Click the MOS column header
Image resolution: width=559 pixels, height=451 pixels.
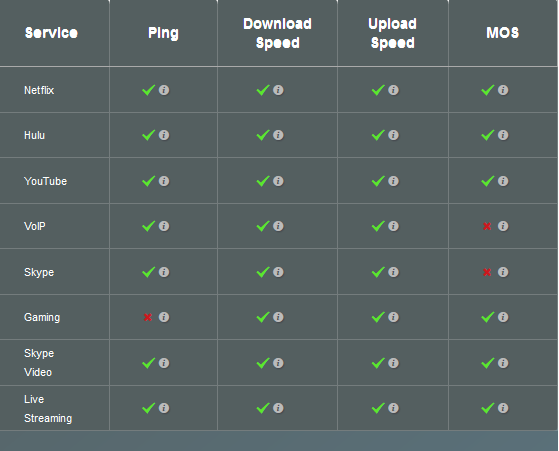click(x=503, y=33)
